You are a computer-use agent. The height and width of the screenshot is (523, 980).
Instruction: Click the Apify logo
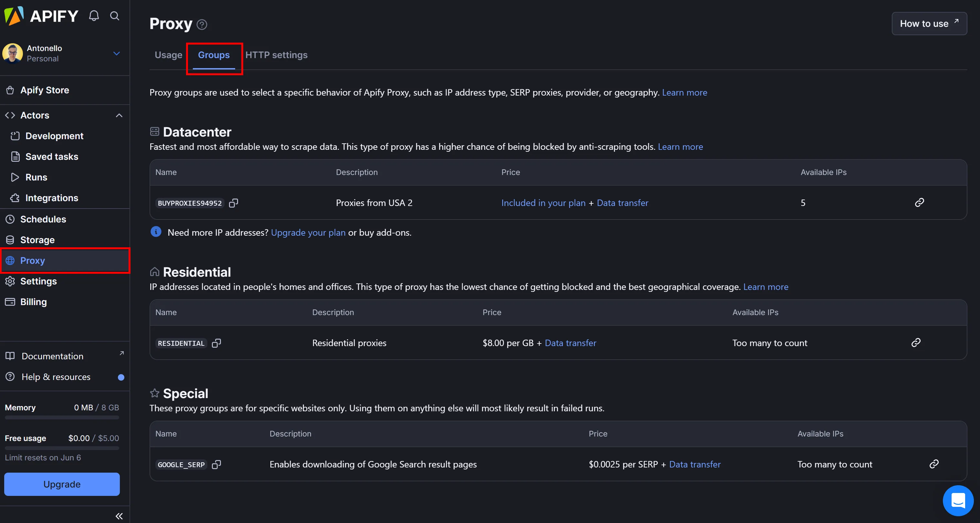tap(41, 16)
